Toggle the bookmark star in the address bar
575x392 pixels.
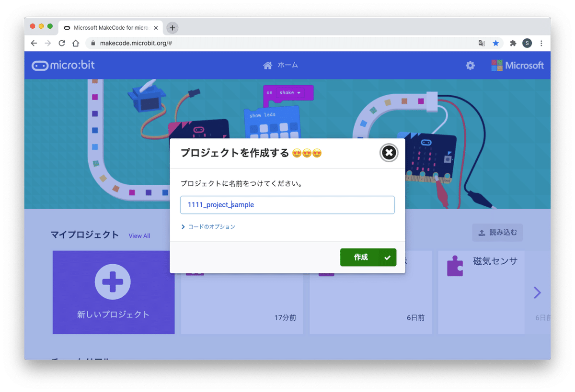[496, 43]
